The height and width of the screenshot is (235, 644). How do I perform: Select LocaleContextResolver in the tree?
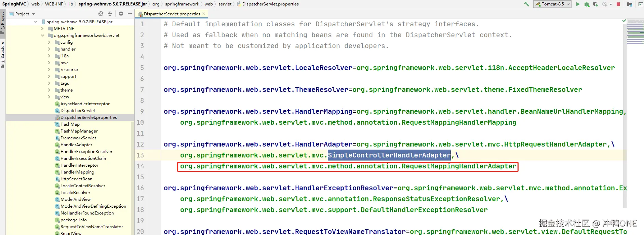pyautogui.click(x=83, y=186)
